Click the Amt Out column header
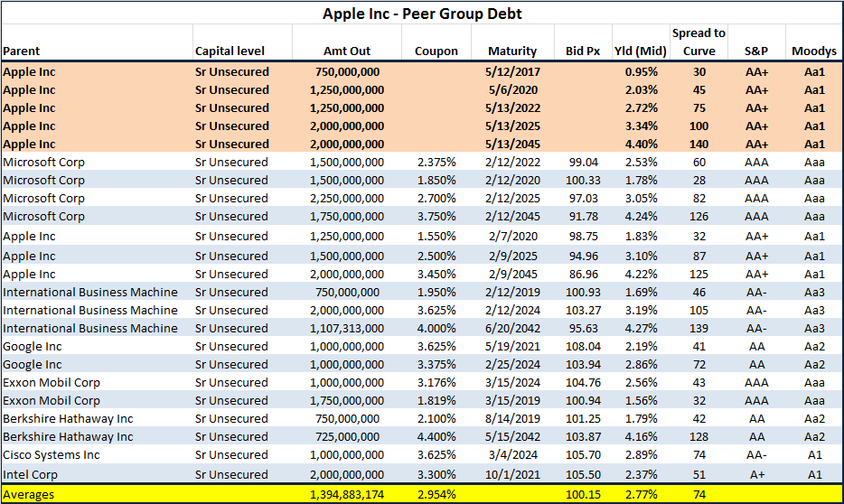 [347, 51]
